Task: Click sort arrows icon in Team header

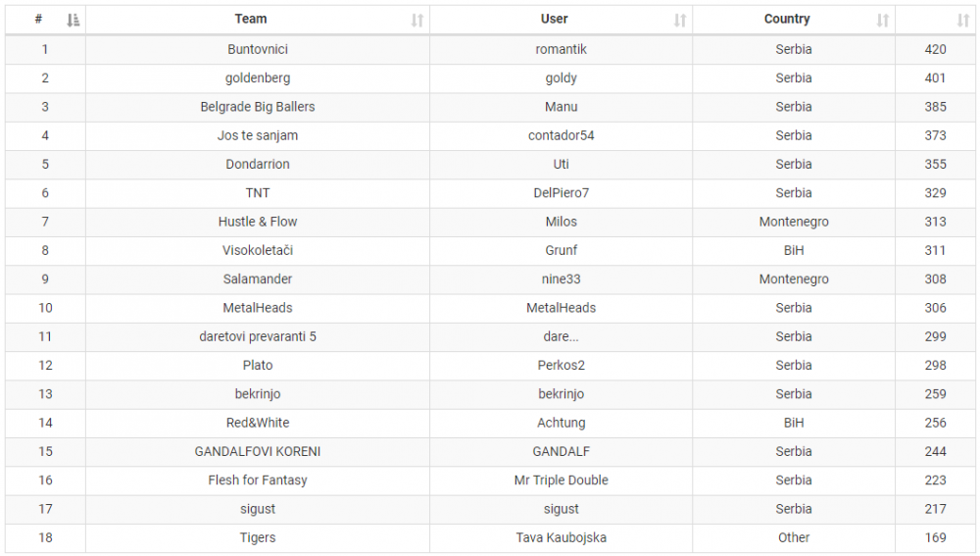Action: click(417, 20)
